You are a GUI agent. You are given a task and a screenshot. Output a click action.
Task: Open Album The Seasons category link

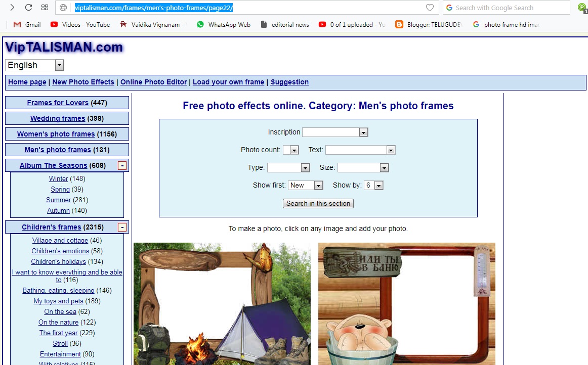(53, 166)
